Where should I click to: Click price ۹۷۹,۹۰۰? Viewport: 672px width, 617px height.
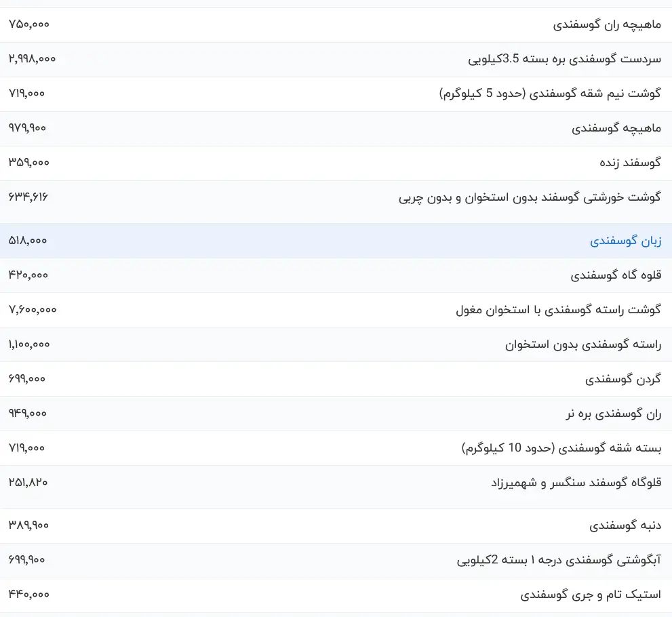click(x=27, y=128)
